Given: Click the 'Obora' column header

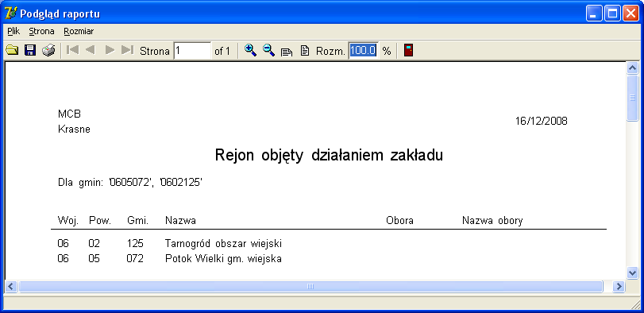Looking at the screenshot, I should (399, 221).
